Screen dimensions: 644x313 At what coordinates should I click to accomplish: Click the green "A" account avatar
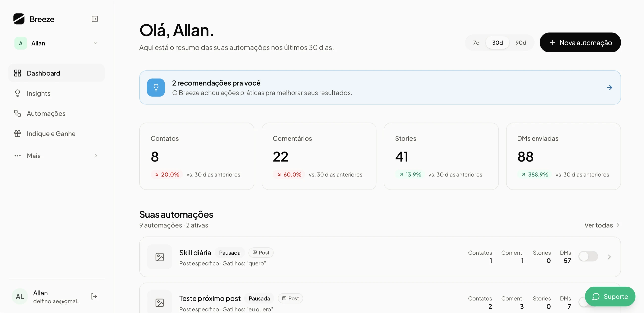21,43
